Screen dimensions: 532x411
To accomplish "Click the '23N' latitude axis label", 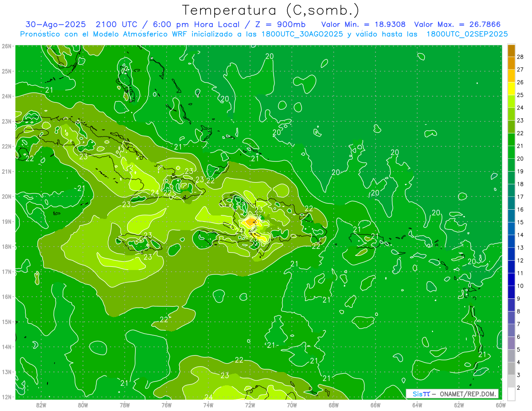I will 7,121.
